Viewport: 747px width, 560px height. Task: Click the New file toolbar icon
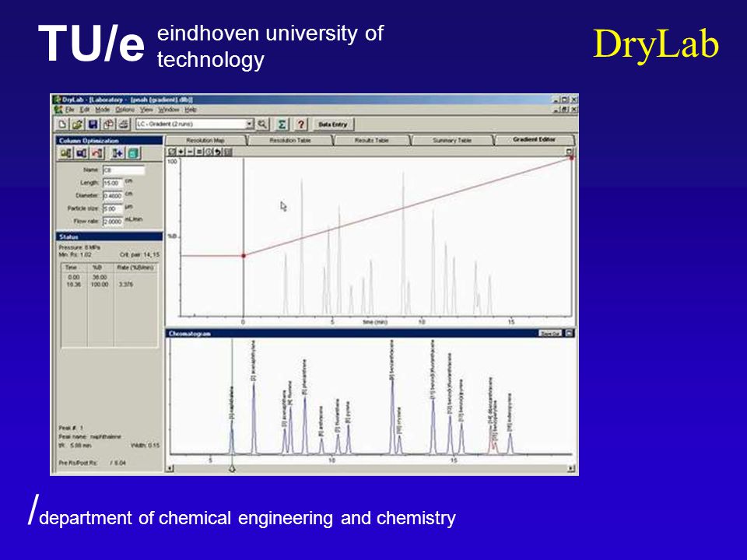point(62,124)
